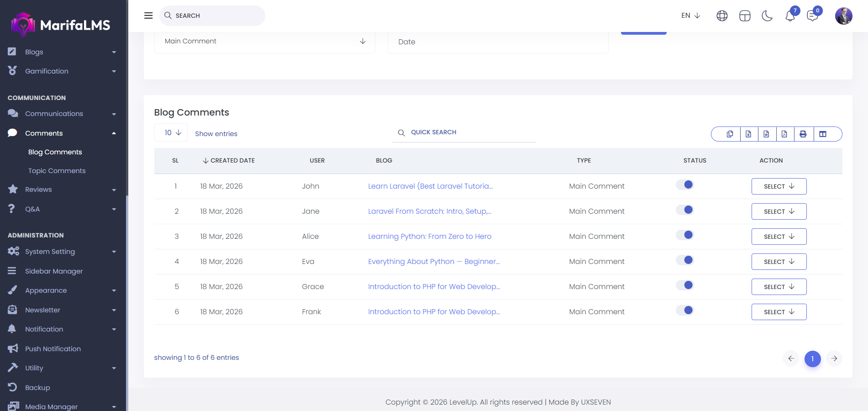This screenshot has height=411, width=868.
Task: Toggle status for John's comment
Action: click(x=685, y=185)
